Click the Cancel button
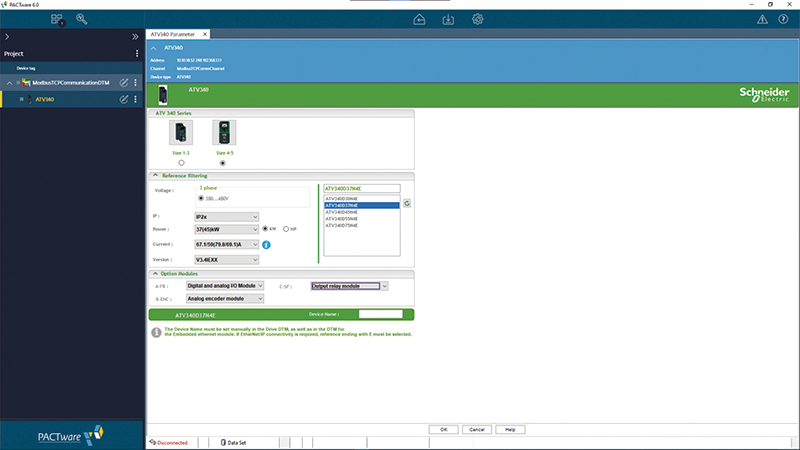The width and height of the screenshot is (800, 450). 477,430
